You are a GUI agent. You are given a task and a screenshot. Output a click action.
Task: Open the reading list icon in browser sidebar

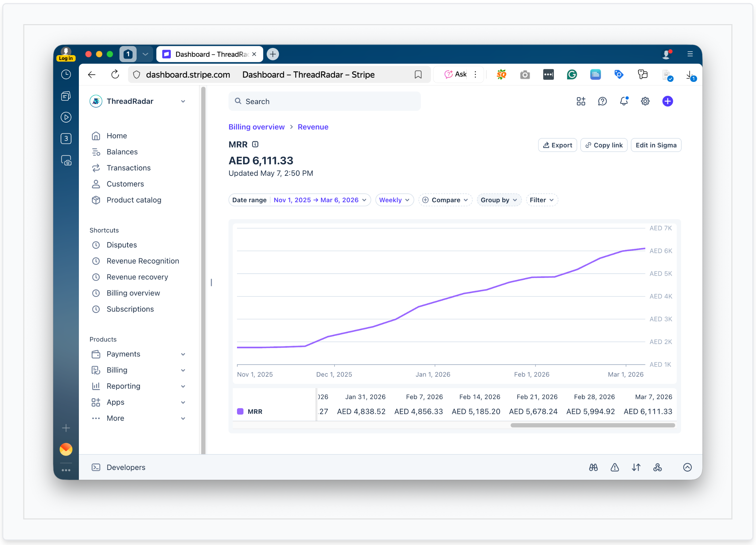[66, 96]
